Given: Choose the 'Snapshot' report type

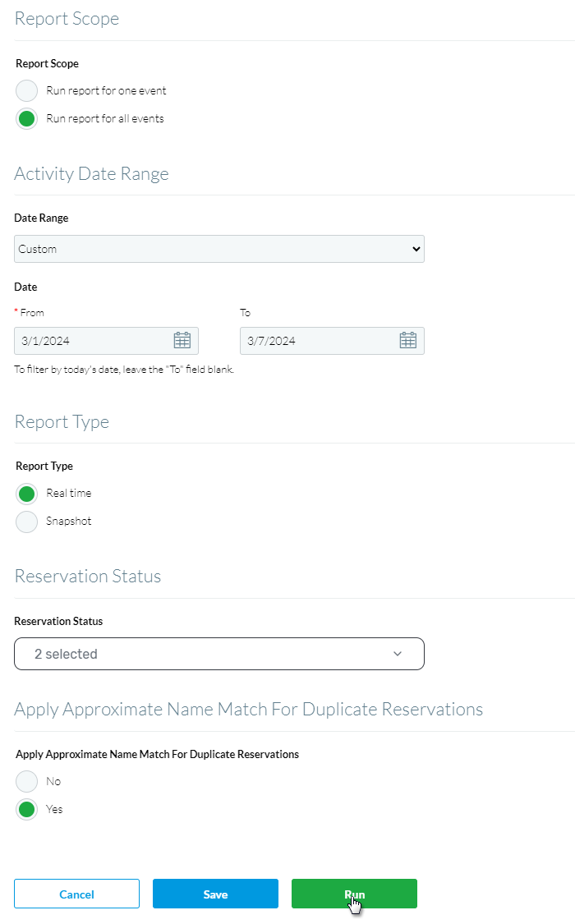Looking at the screenshot, I should [26, 522].
